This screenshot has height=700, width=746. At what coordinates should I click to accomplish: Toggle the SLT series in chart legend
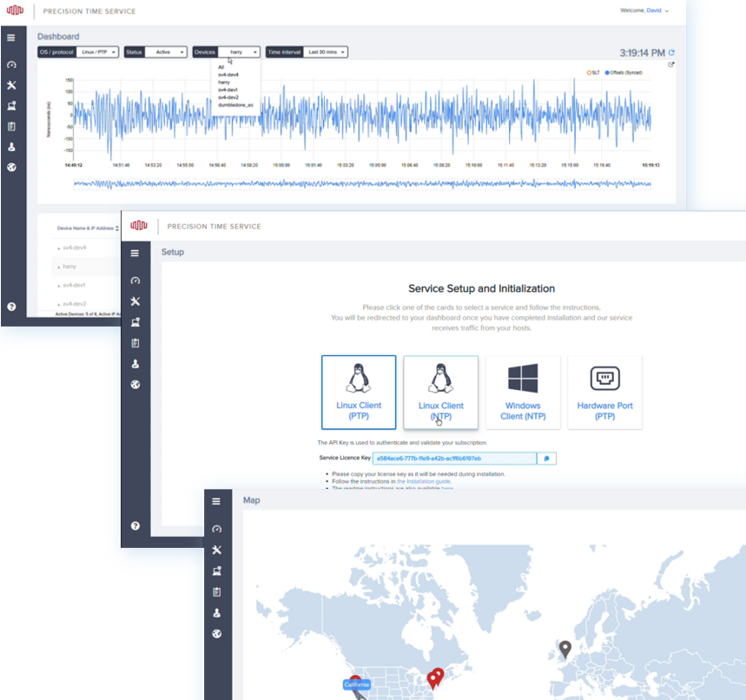(x=594, y=73)
